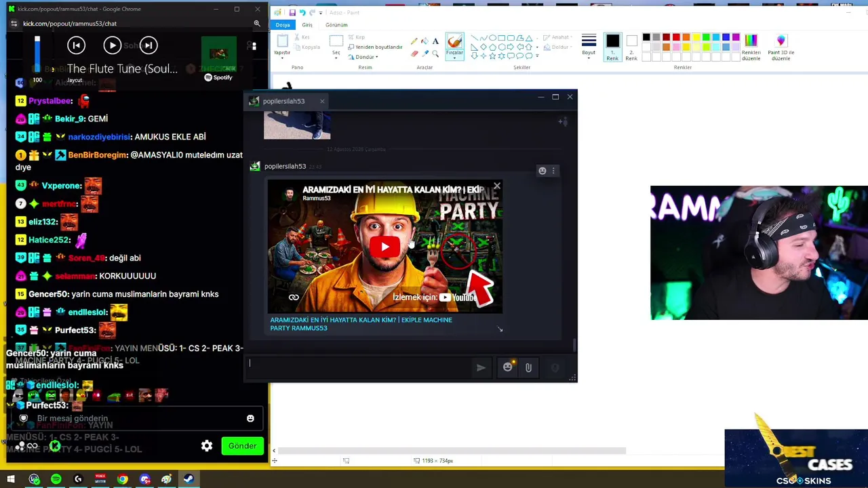Open the Dosya menu in Paint
Screen dimensions: 868x488
pyautogui.click(x=283, y=25)
